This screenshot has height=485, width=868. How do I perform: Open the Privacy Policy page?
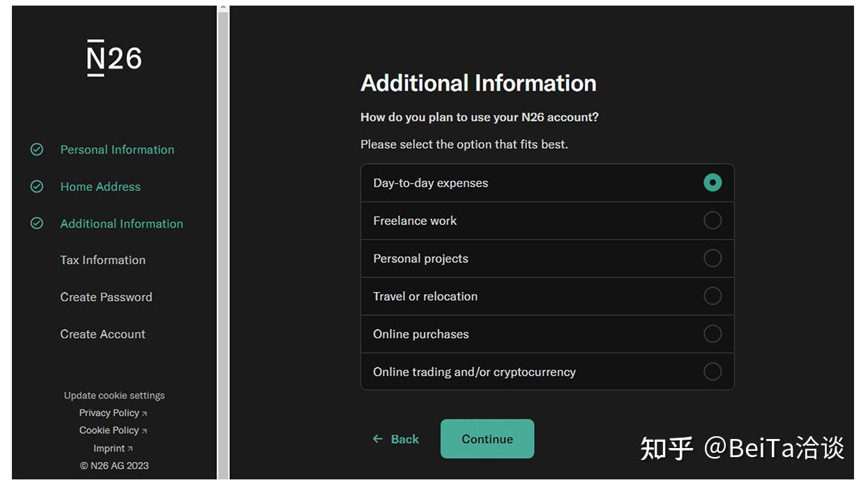click(x=108, y=413)
